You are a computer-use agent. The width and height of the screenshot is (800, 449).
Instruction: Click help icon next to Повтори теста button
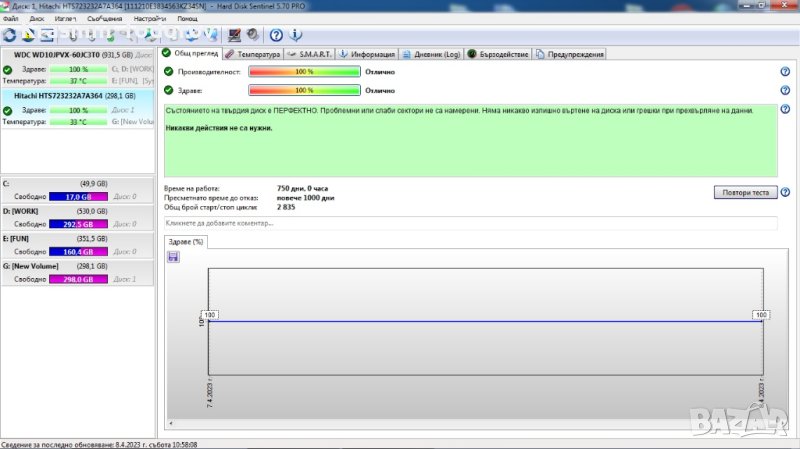pos(785,192)
